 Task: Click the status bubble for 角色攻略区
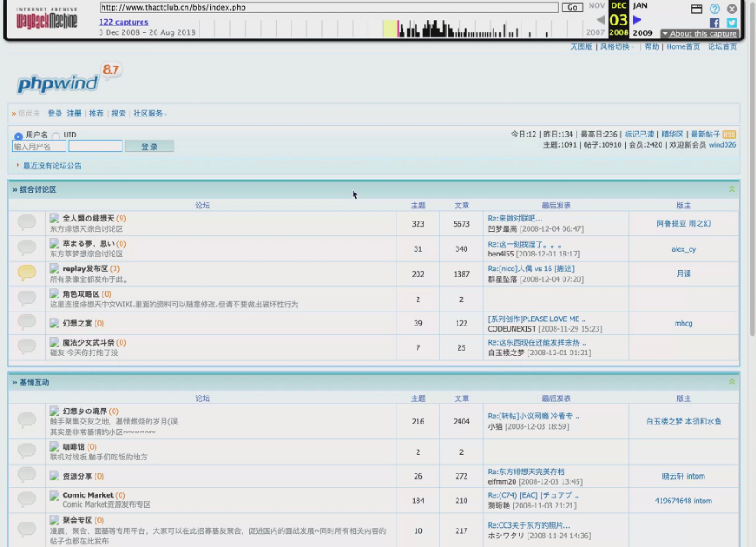tap(27, 298)
